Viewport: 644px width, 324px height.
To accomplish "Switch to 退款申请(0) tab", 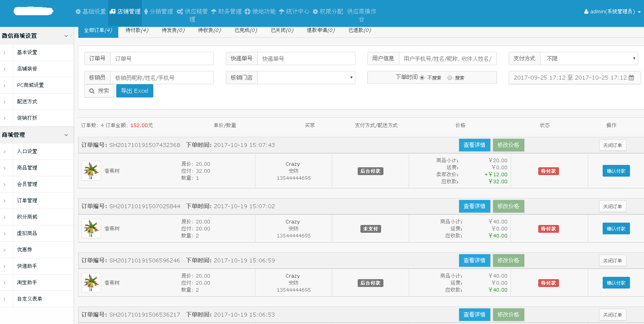I will coord(321,30).
